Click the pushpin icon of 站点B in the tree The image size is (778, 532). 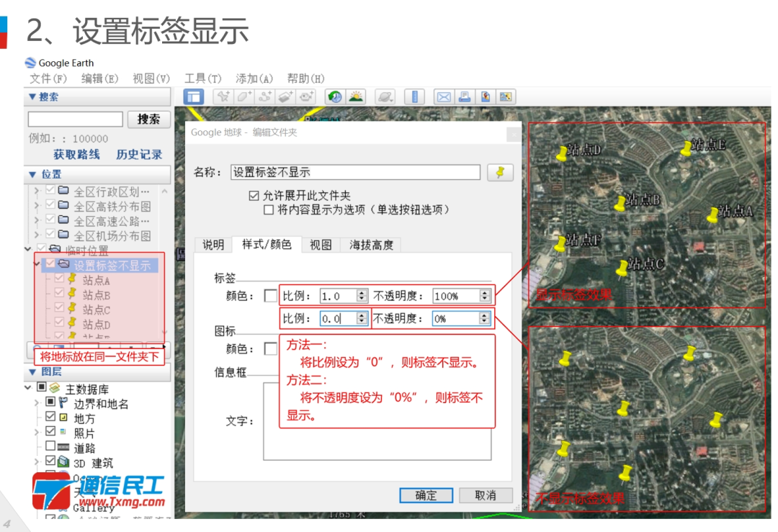[73, 294]
